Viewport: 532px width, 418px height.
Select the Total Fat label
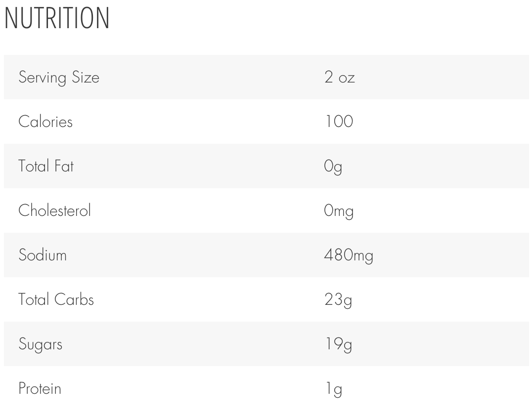click(46, 166)
